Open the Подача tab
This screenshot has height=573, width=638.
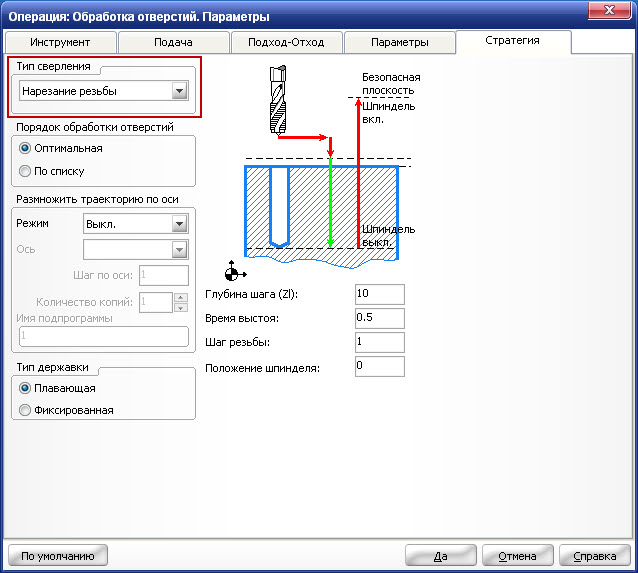173,42
